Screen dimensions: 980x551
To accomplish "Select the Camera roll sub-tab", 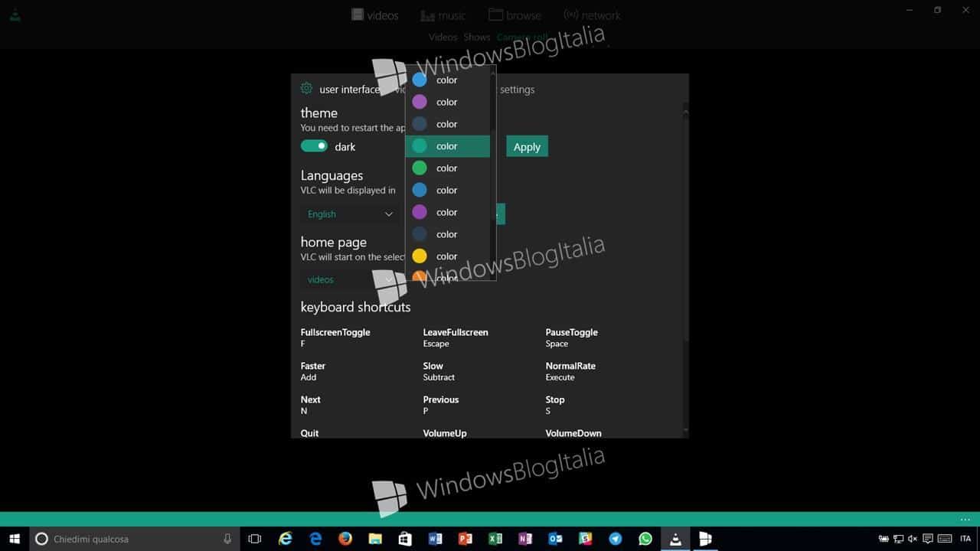I will (523, 37).
